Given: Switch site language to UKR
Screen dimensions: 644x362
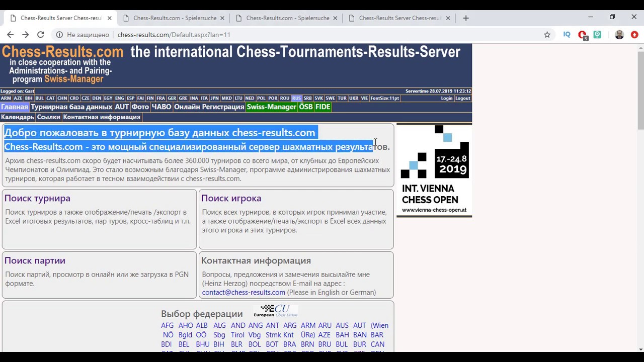Looking at the screenshot, I should coord(354,99).
